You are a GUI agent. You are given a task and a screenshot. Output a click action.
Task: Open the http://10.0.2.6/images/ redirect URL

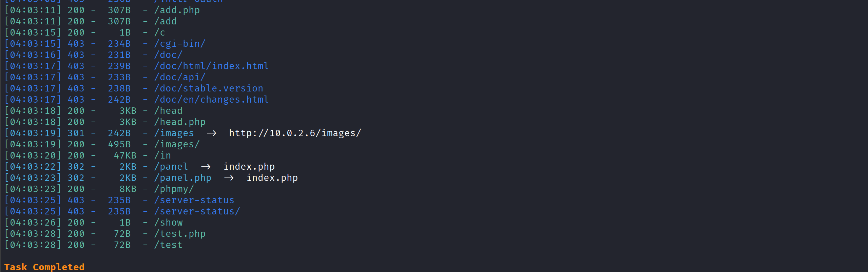(x=295, y=133)
